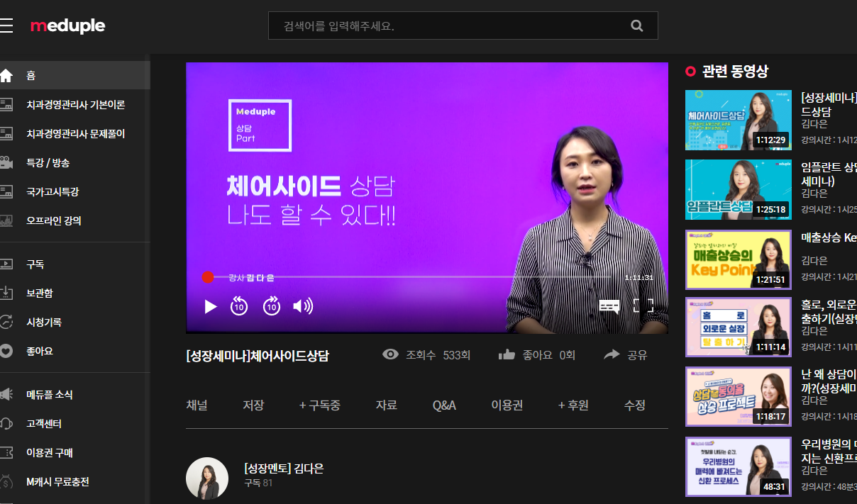Click the + 후원 button
The image size is (857, 504).
pos(573,405)
